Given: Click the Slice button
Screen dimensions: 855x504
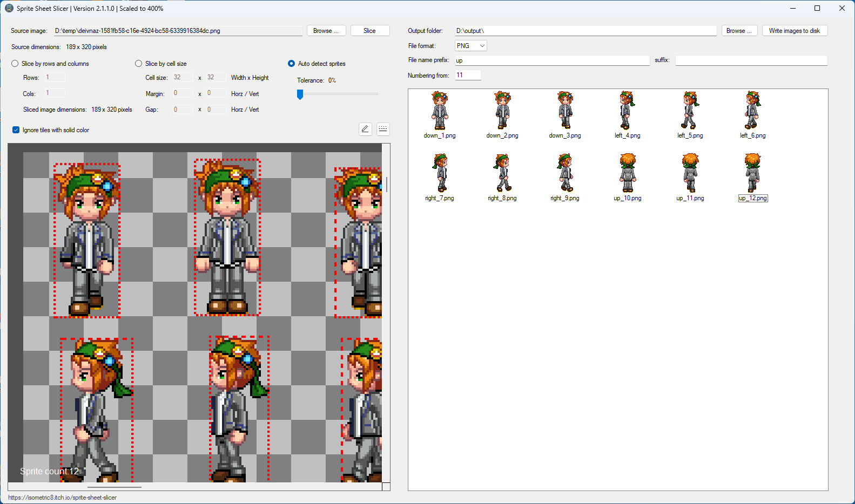Looking at the screenshot, I should pos(370,31).
